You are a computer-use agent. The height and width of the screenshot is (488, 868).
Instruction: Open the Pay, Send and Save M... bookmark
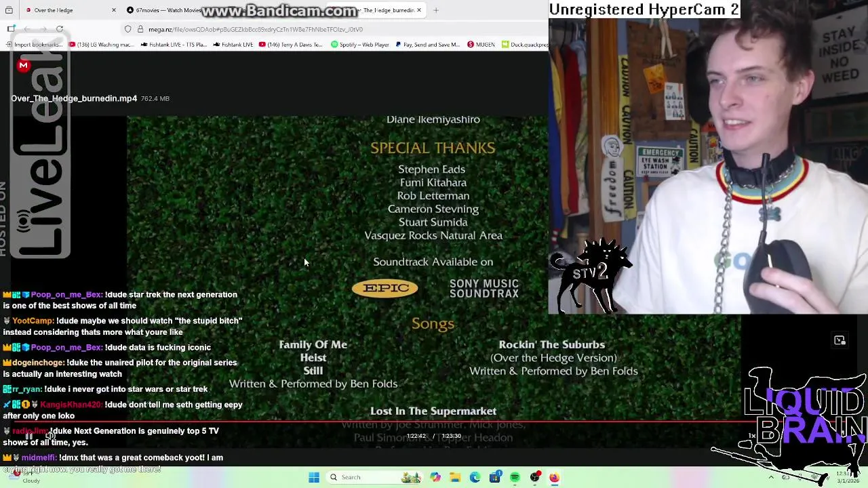pyautogui.click(x=427, y=45)
